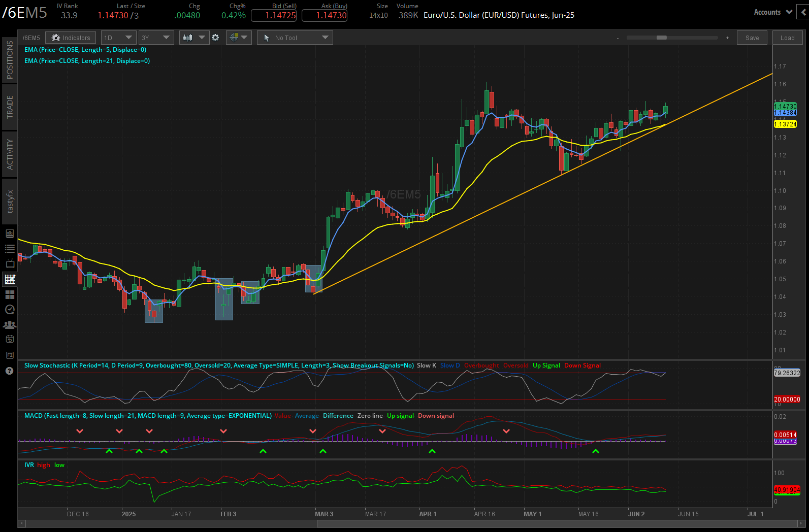Click the horizontal chart scrollbar thumb

pos(557,523)
